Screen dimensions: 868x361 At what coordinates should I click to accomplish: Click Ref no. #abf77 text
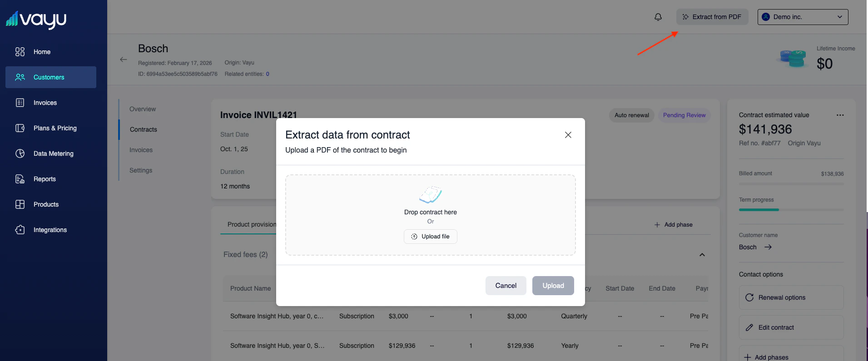click(759, 143)
